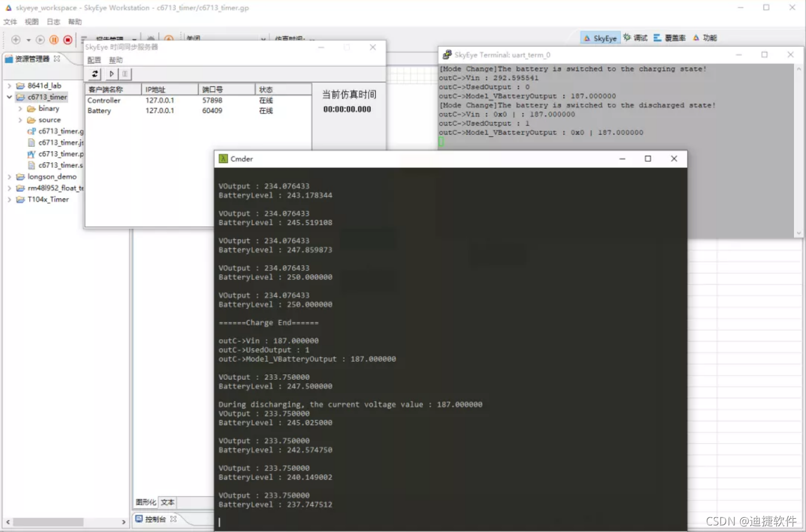The width and height of the screenshot is (806, 532).
Task: Click 端口号 column header
Action: (x=227, y=90)
